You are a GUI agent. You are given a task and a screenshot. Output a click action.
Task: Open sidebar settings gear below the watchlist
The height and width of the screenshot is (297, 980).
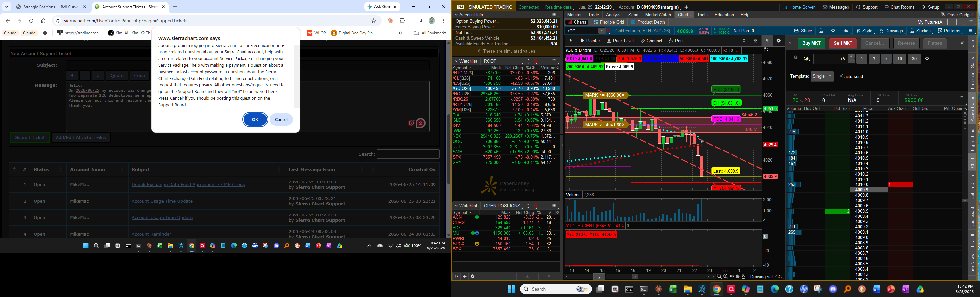[x=472, y=276]
